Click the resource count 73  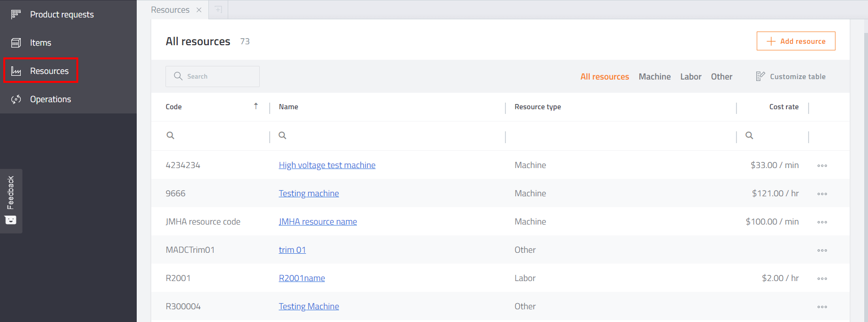[245, 41]
